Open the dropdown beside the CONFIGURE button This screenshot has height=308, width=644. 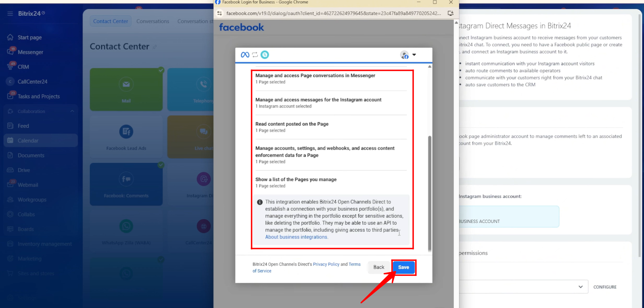580,287
